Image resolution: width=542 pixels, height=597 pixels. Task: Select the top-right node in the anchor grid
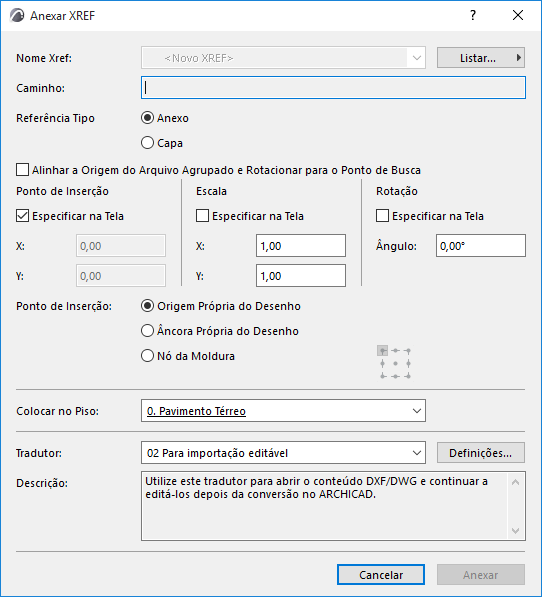pyautogui.click(x=408, y=351)
